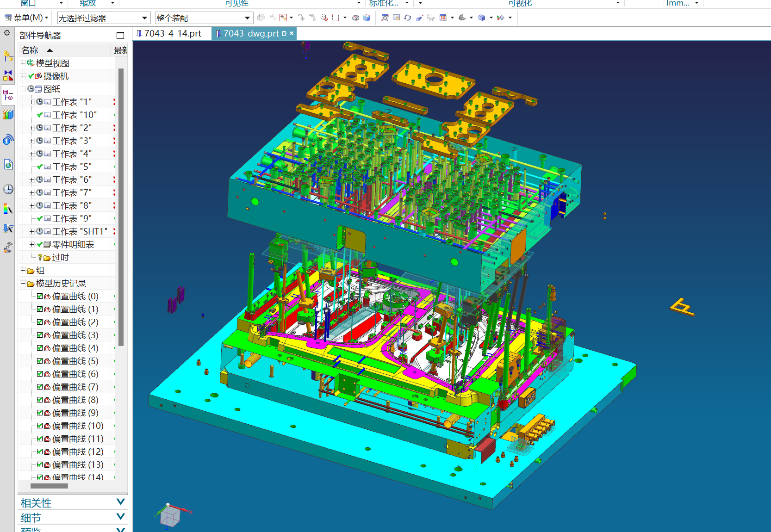Toggle checkbox for 偏置曲线 (1)
Screen dimensions: 771x532
click(40, 309)
